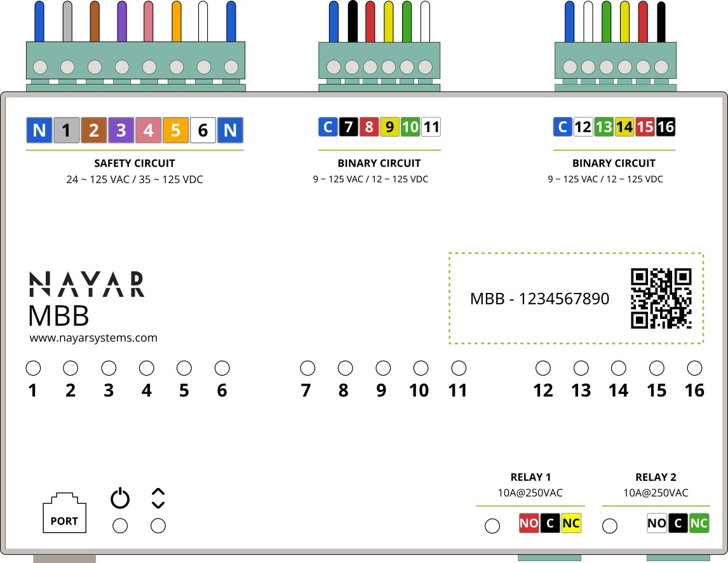The width and height of the screenshot is (728, 563).
Task: Click the LED circle above number 7
Action: click(308, 368)
